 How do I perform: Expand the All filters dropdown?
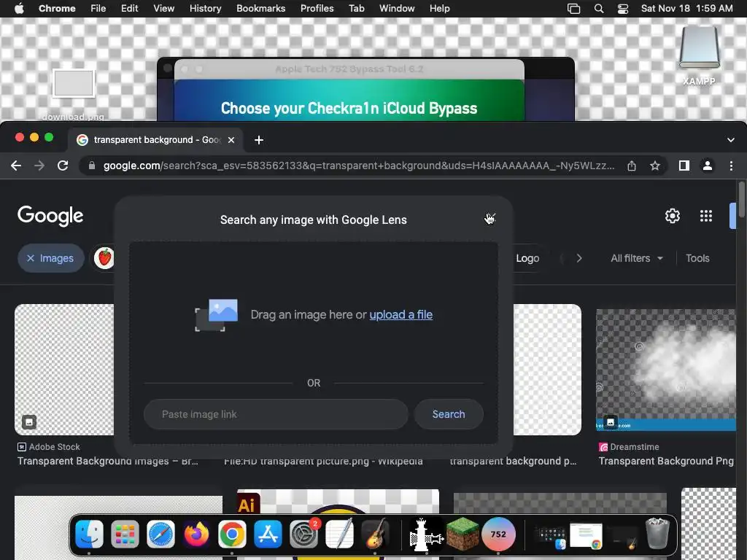[637, 258]
